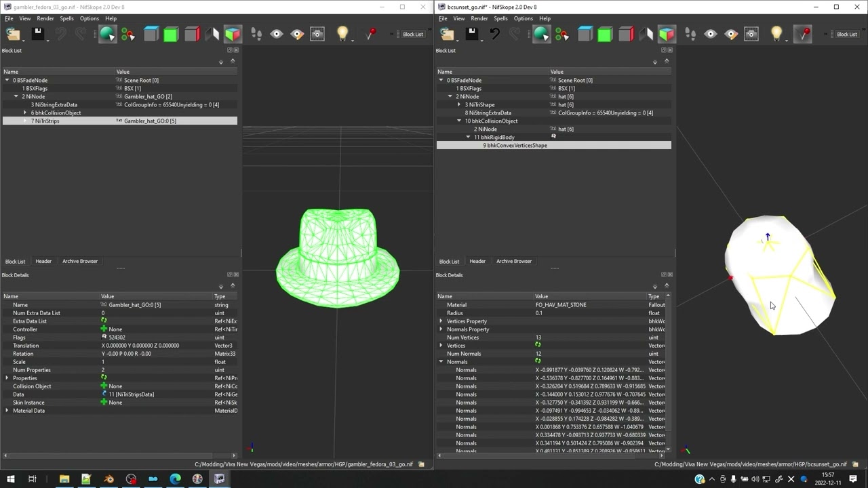The width and height of the screenshot is (868, 488).
Task: Click Undo arrow in bcsunset_go window
Action: [495, 34]
